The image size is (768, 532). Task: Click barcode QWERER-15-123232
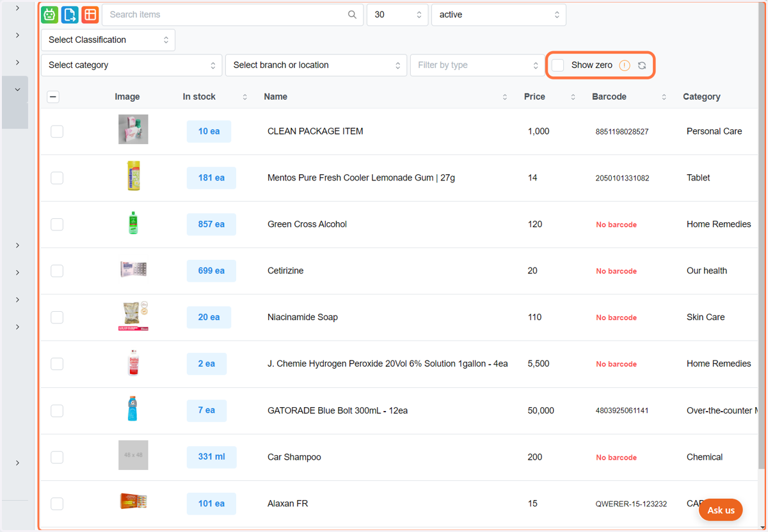(631, 504)
